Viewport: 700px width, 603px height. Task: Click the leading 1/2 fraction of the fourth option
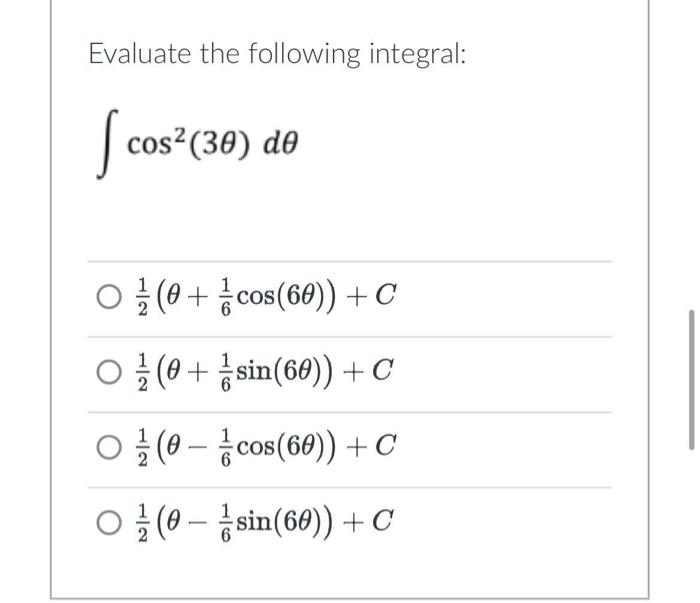[142, 523]
